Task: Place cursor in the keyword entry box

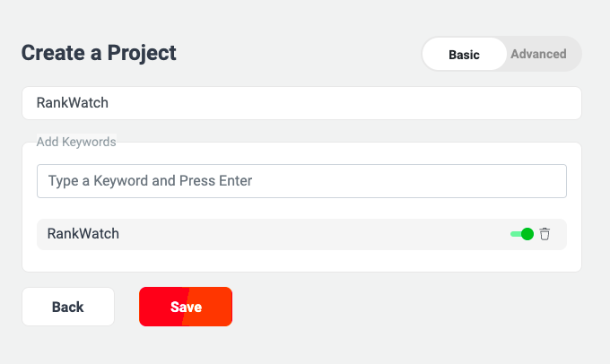Action: [x=301, y=181]
